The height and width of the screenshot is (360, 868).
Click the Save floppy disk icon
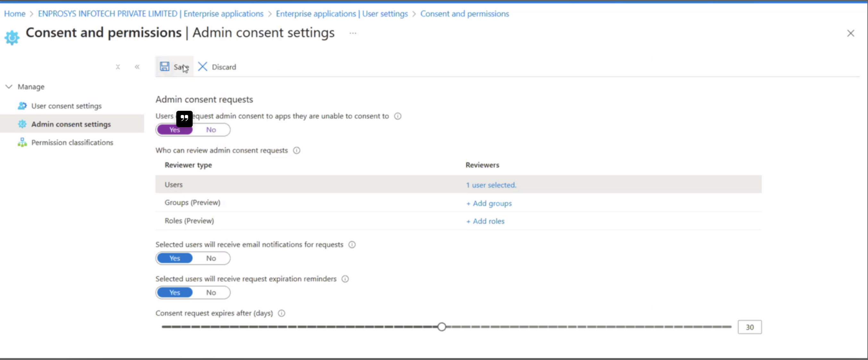click(164, 66)
